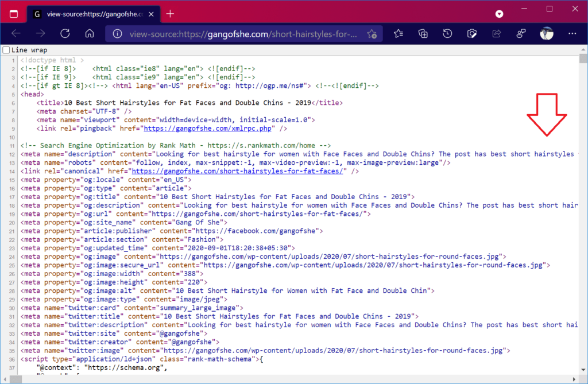Click the script rank-math-schema line

(x=142, y=359)
